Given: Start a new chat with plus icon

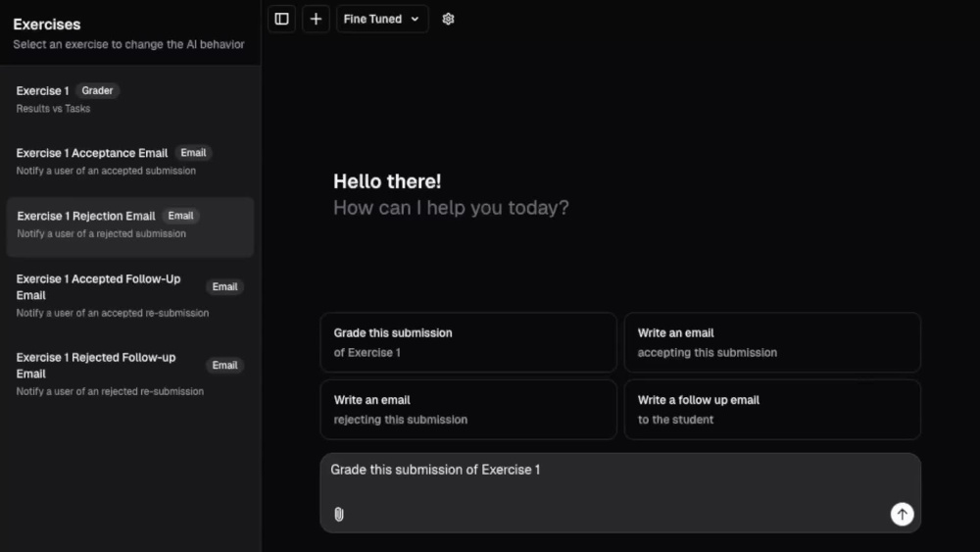Looking at the screenshot, I should coord(316,19).
